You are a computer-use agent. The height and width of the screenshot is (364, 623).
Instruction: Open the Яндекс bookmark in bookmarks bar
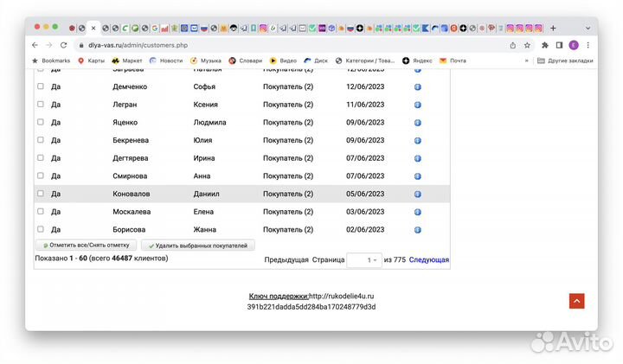[x=416, y=61]
